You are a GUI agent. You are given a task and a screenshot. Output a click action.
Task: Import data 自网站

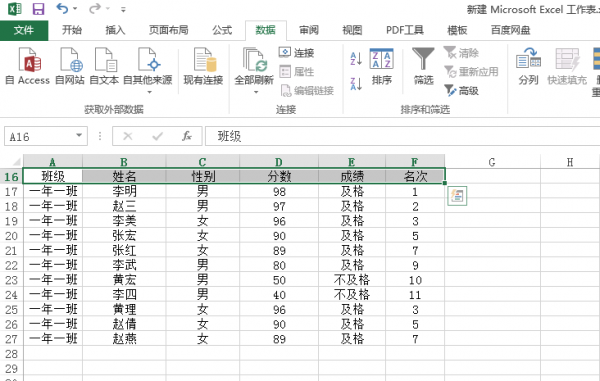point(70,66)
